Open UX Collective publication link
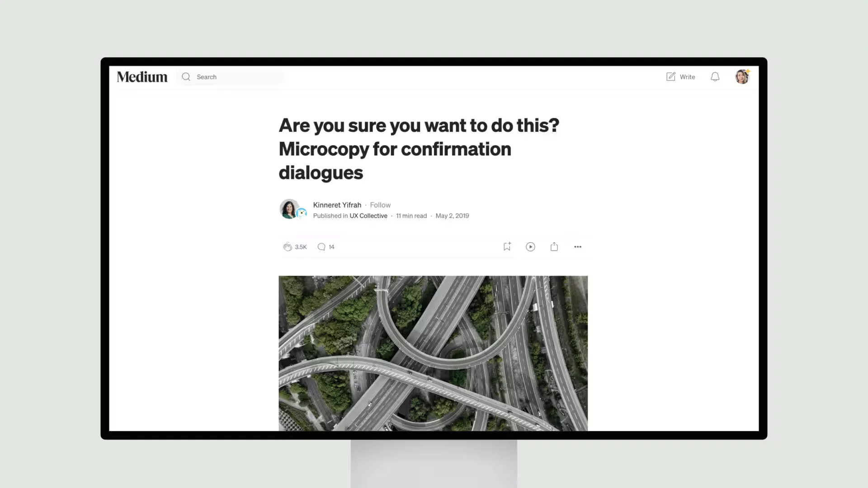Viewport: 868px width, 488px height. 368,216
